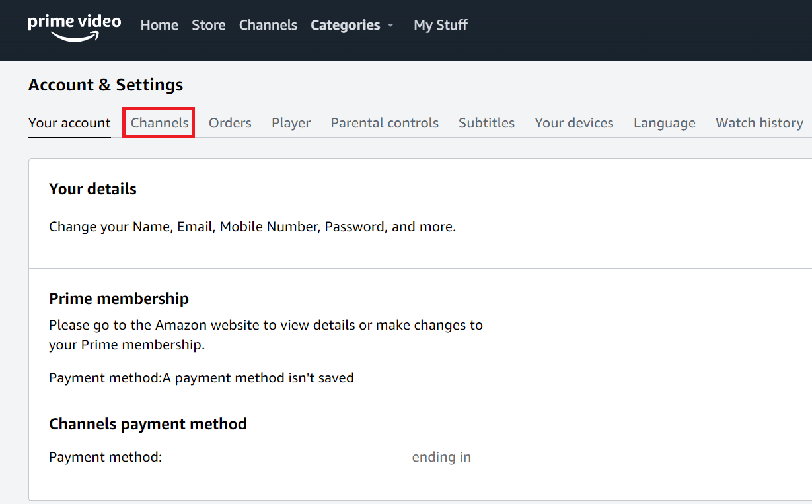View Parental controls settings

click(385, 122)
